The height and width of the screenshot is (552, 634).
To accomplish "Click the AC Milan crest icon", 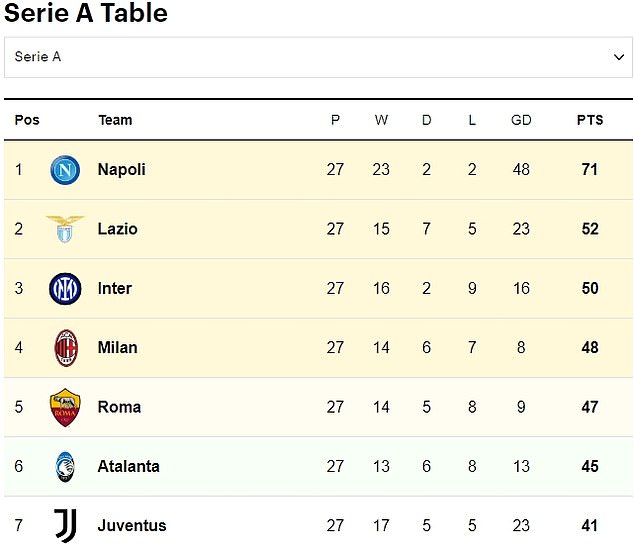I will pos(66,348).
